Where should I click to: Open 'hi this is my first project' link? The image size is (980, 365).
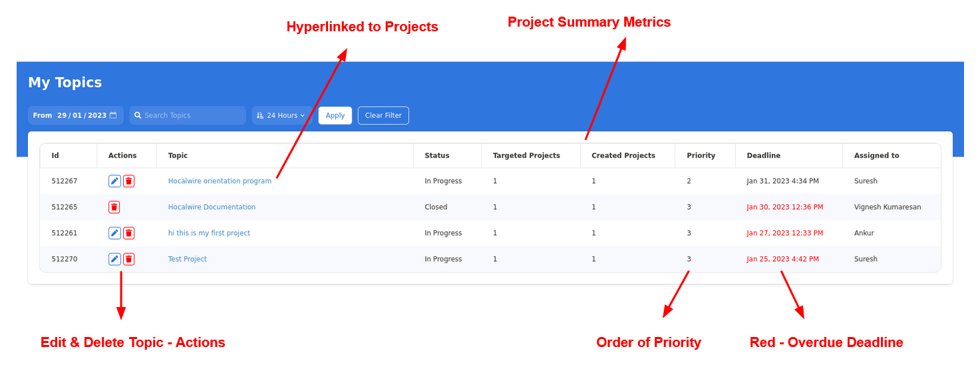pos(209,233)
